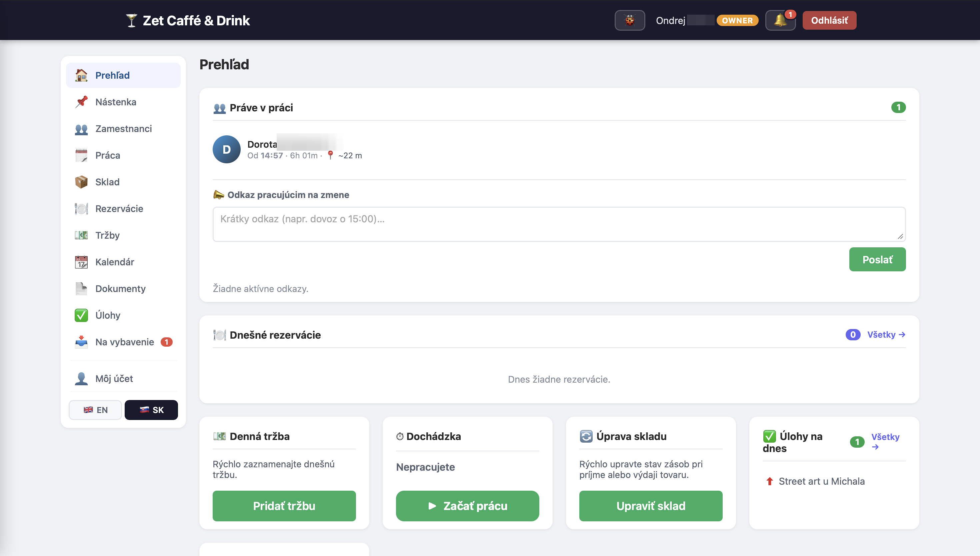The width and height of the screenshot is (980, 556).
Task: Go to Rezervácie page
Action: click(123, 209)
